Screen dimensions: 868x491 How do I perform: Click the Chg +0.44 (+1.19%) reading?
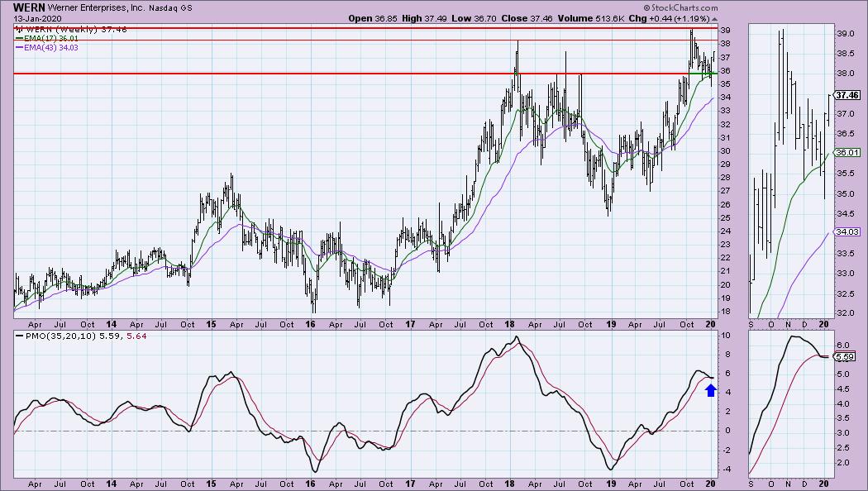pyautogui.click(x=670, y=18)
